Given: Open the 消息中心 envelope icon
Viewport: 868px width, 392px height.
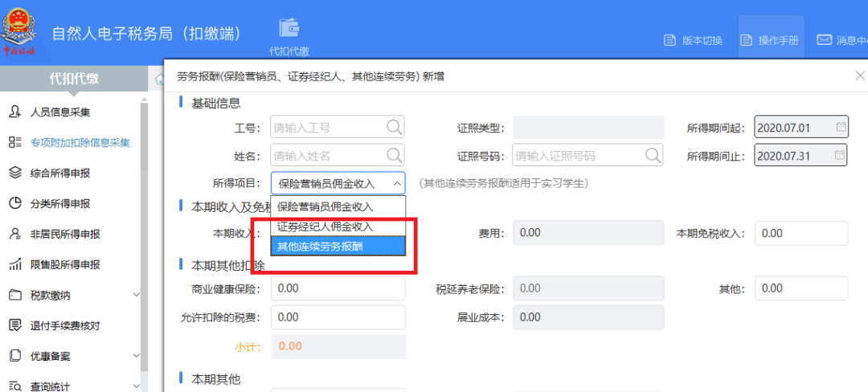Looking at the screenshot, I should click(825, 40).
